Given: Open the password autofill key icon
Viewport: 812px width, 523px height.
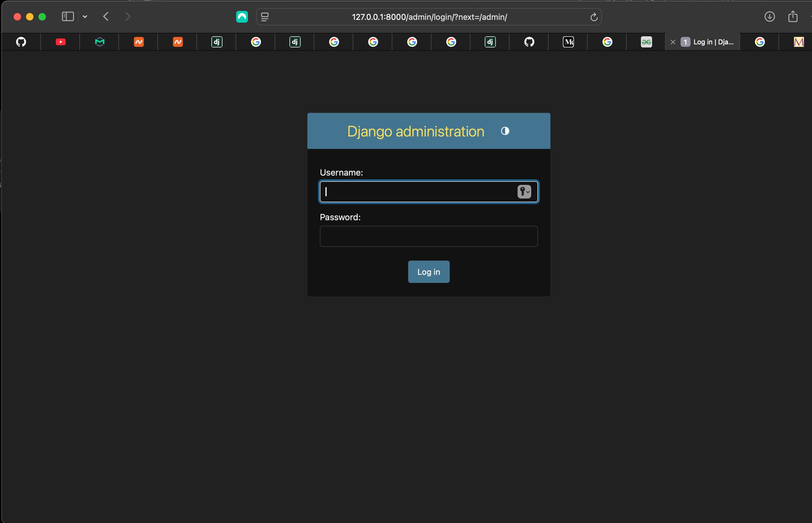Looking at the screenshot, I should 524,191.
